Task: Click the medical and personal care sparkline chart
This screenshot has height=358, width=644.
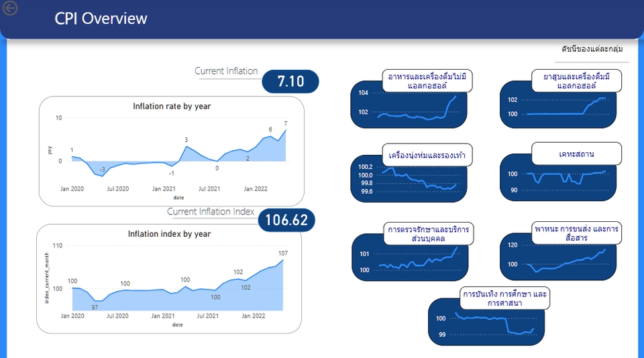Action: [x=410, y=257]
